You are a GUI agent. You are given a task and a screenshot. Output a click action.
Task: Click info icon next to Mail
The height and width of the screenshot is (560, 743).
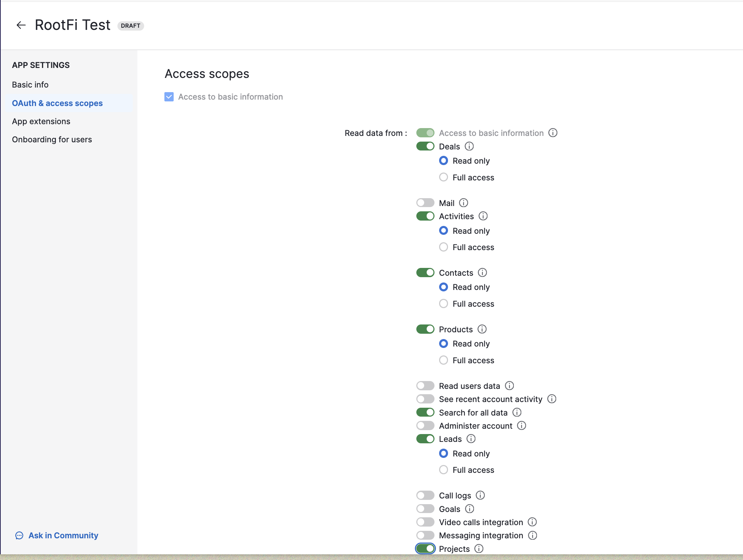click(x=463, y=203)
